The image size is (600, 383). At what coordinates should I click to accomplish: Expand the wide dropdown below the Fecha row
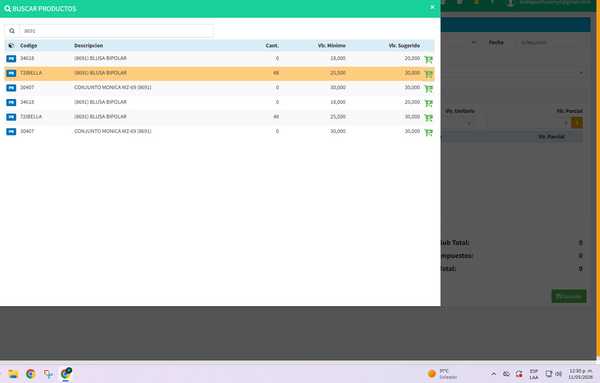click(514, 72)
